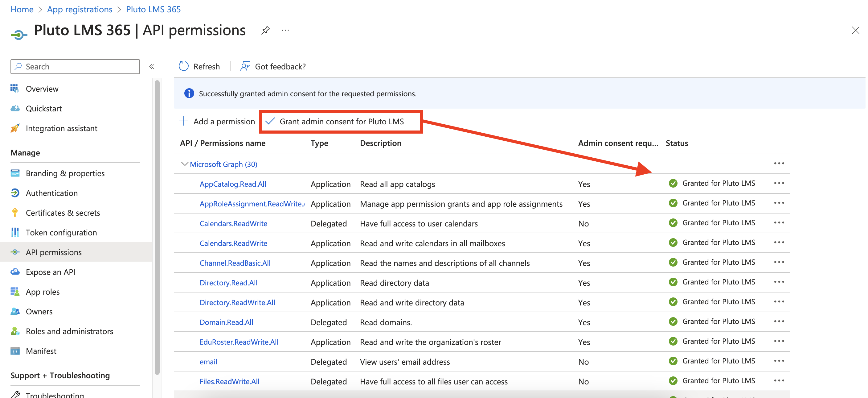The width and height of the screenshot is (868, 398).
Task: Open Directory.Read.All permission
Action: [x=228, y=283]
